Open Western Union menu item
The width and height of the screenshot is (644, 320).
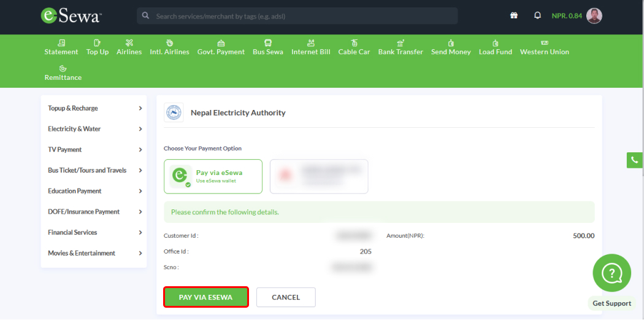pyautogui.click(x=544, y=47)
